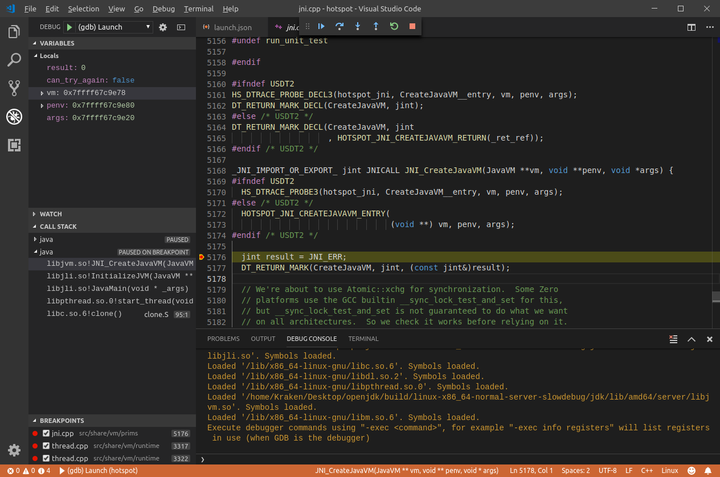Image resolution: width=720 pixels, height=477 pixels.
Task: Click errors and warnings count in status bar
Action: point(28,471)
